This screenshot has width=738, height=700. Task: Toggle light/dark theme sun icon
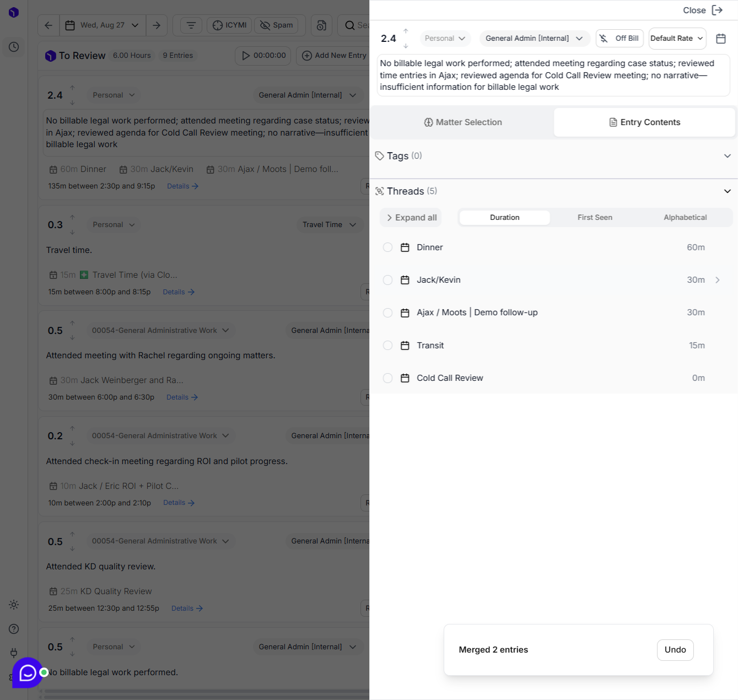point(14,605)
